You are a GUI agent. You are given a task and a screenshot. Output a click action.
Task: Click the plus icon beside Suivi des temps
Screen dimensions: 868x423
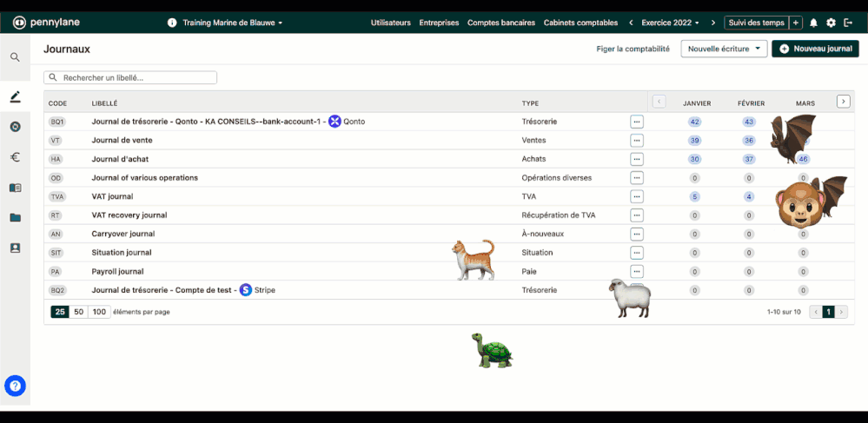click(x=795, y=23)
